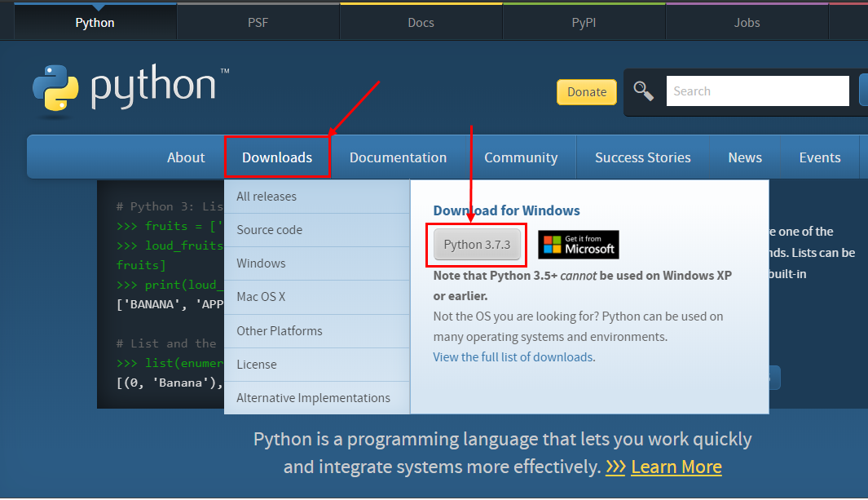Click the text 'Note that Python 3.5+'
This screenshot has height=500, width=868.
click(x=496, y=276)
